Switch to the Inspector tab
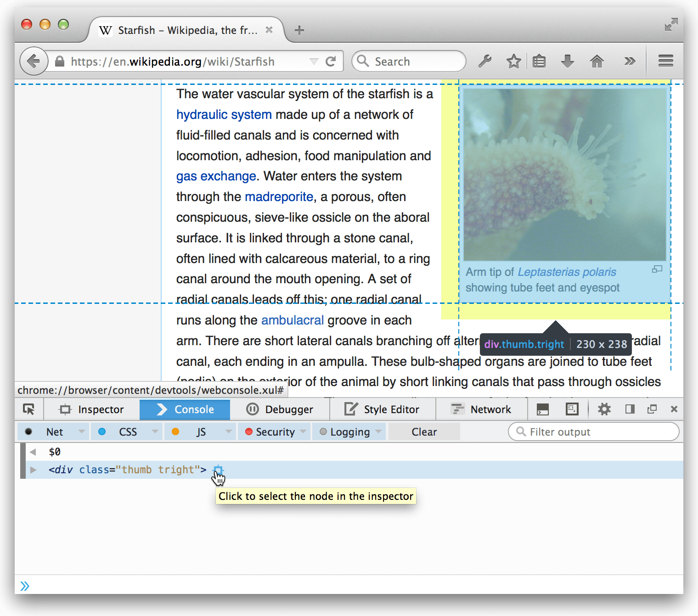Viewport: 698px width, 616px height. [92, 409]
